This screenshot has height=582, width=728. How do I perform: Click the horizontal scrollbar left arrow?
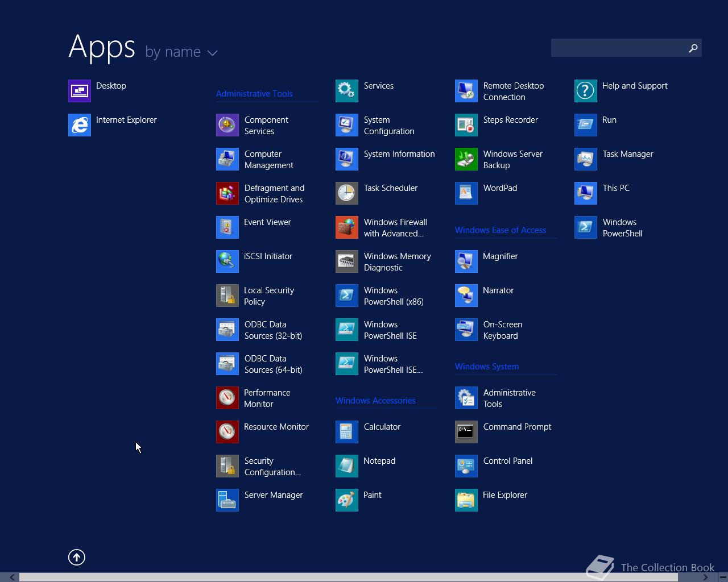pyautogui.click(x=11, y=577)
